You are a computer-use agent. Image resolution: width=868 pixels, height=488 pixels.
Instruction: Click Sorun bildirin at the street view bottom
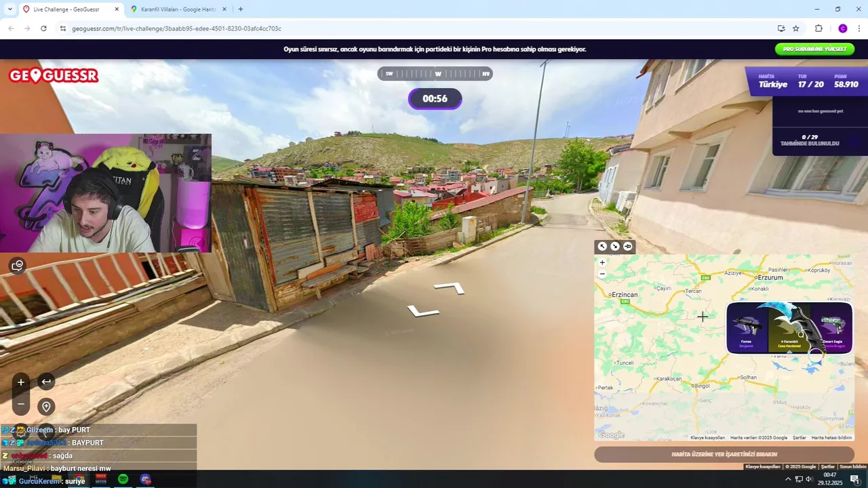[x=853, y=466]
